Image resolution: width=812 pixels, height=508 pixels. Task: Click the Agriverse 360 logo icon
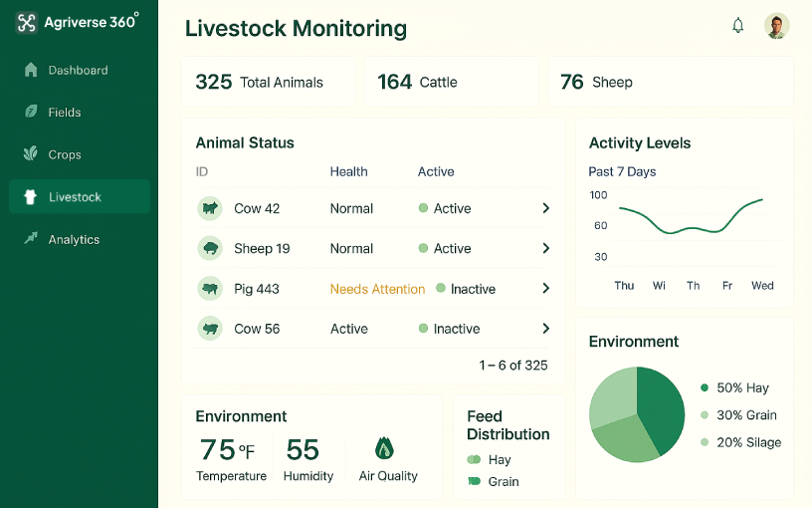[x=26, y=22]
